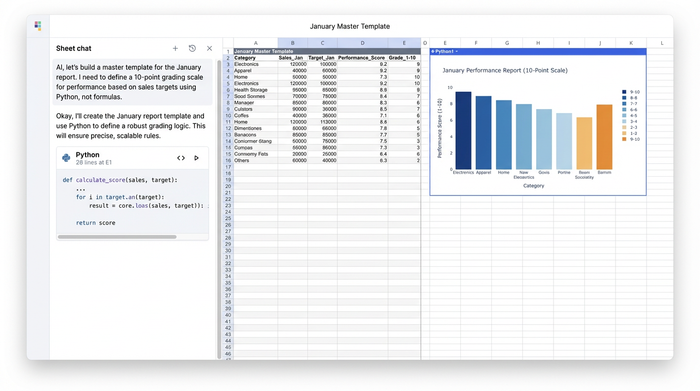Select column B header
This screenshot has width=700, height=391.
coord(292,43)
